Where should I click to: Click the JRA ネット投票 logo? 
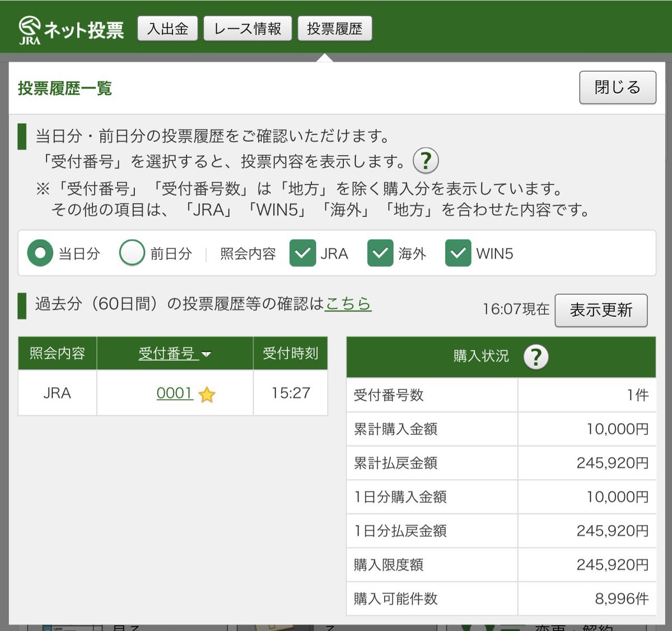[71, 30]
